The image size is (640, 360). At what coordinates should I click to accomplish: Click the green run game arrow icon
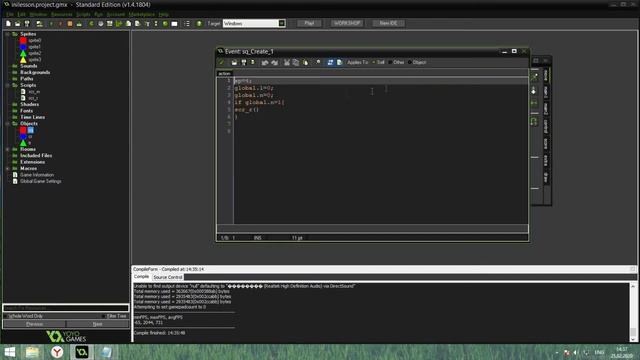pos(51,23)
